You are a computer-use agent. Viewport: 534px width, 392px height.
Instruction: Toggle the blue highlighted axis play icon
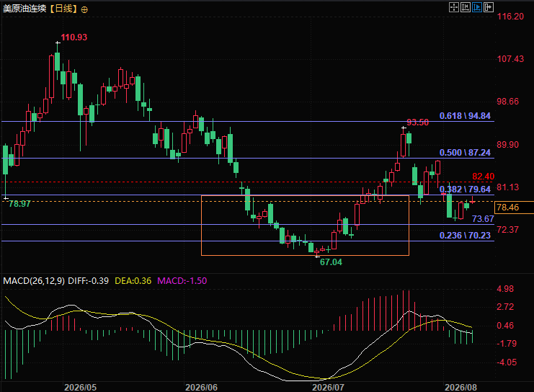477,7
